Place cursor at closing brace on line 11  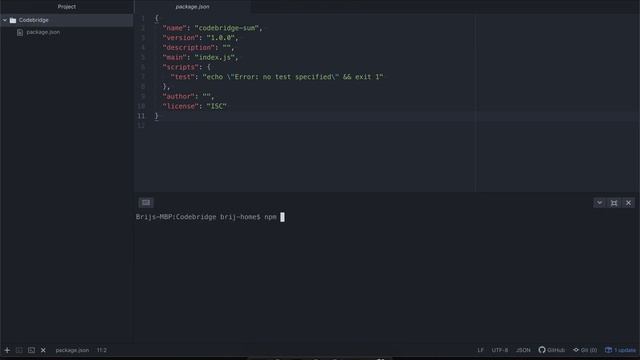coord(156,116)
